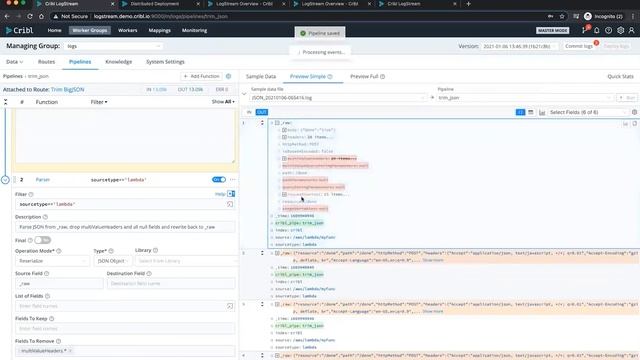
Task: Toggle the Parser function On switch
Action: point(219,180)
